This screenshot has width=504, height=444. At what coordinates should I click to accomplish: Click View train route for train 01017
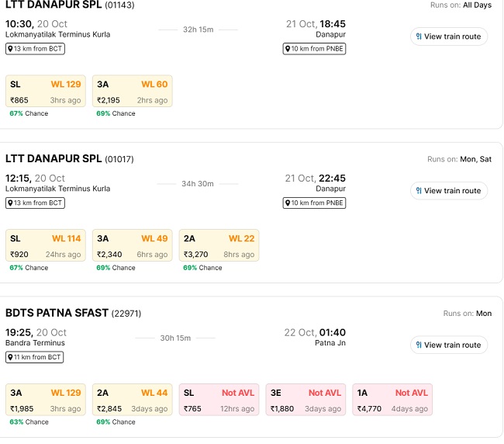click(449, 190)
